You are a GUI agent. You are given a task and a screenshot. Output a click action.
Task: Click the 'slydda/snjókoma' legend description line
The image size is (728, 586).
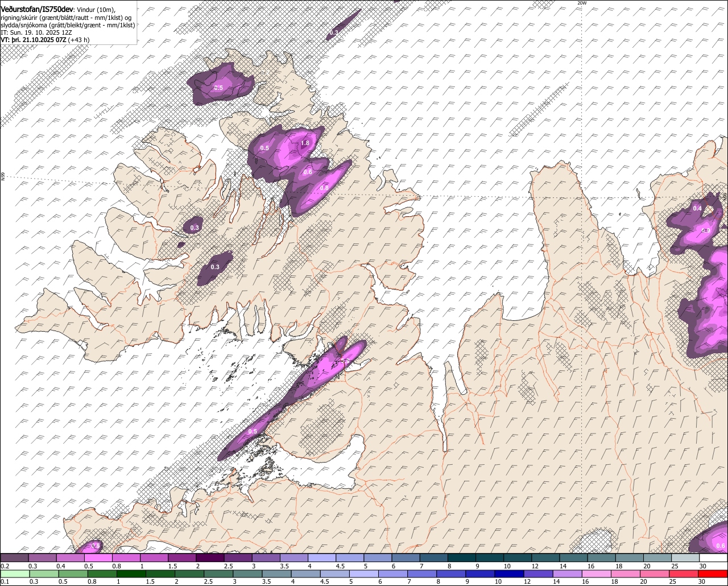click(68, 25)
